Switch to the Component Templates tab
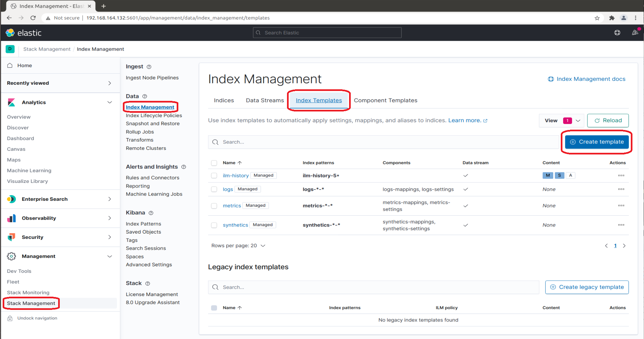Image resolution: width=644 pixels, height=339 pixels. pyautogui.click(x=385, y=101)
